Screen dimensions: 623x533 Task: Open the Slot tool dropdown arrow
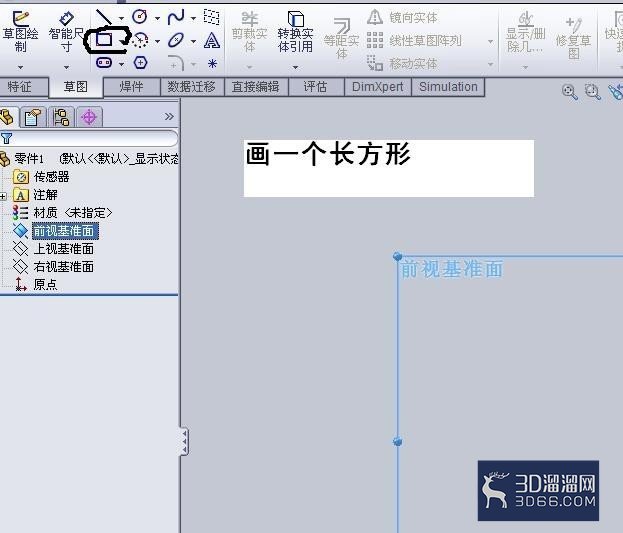121,64
